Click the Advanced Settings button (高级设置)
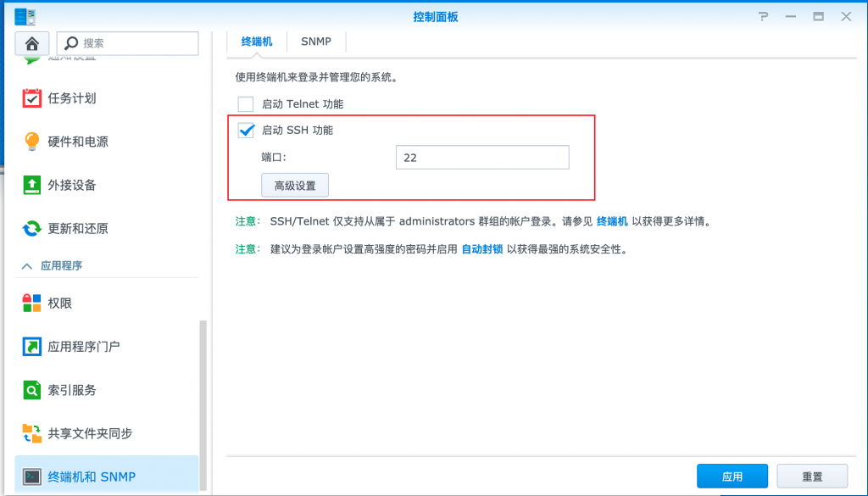This screenshot has width=868, height=496. pyautogui.click(x=294, y=185)
